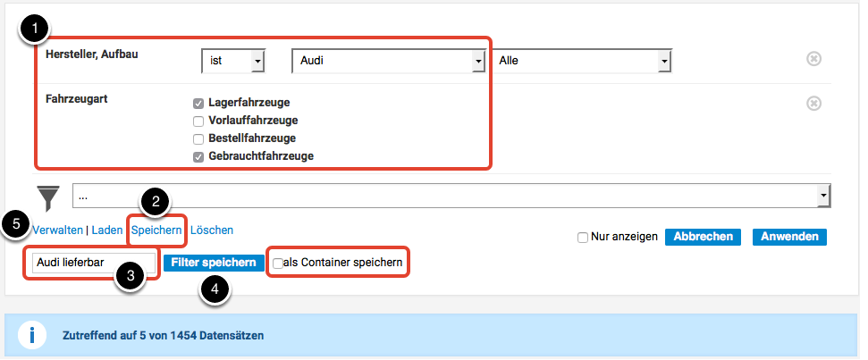Open the 'ist' operator dropdown
This screenshot has width=868, height=360.
tap(234, 61)
